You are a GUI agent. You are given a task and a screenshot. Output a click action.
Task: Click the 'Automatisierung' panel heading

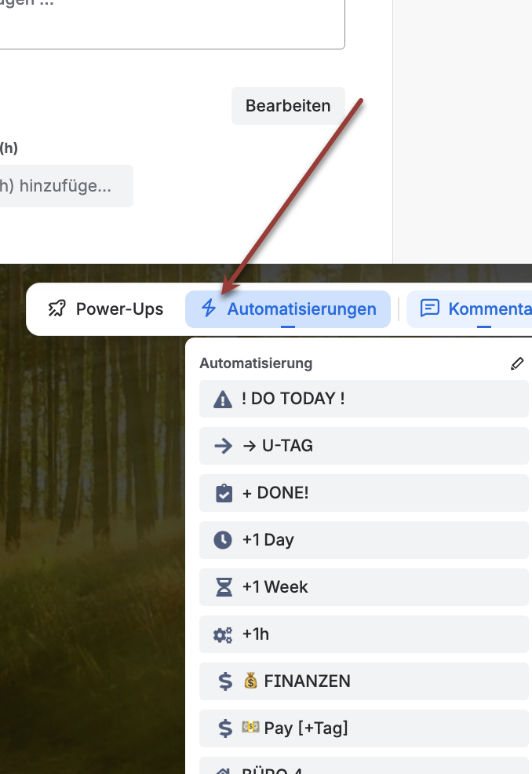(256, 363)
